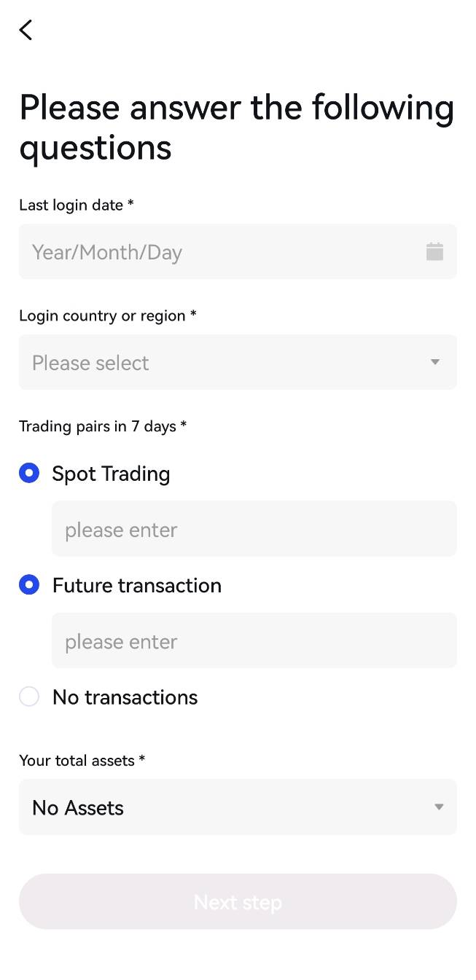Focus the Year/Month/Day date field

(x=238, y=251)
